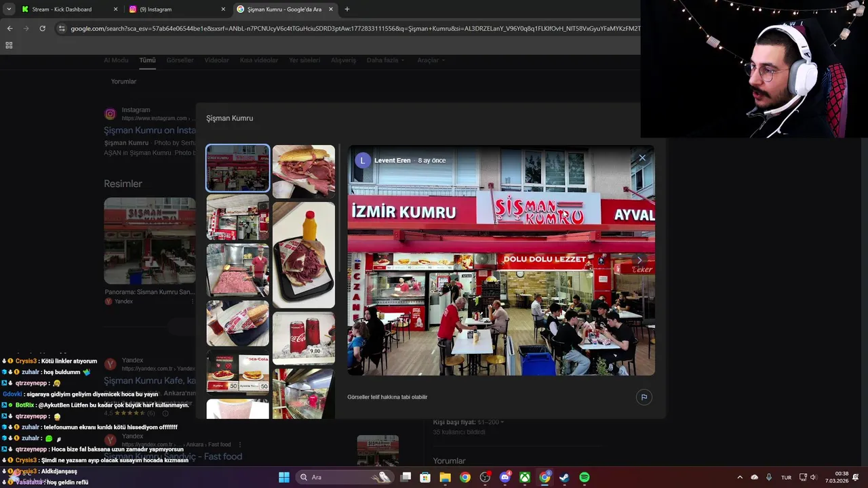Close the Stream - Kick Dashboard tab

pyautogui.click(x=115, y=9)
